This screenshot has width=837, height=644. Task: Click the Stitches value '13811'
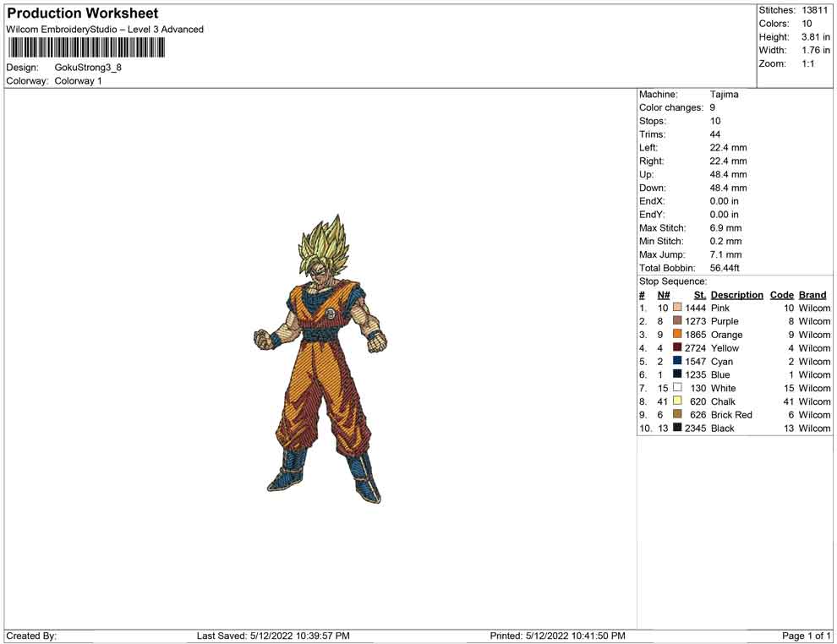[x=814, y=10]
